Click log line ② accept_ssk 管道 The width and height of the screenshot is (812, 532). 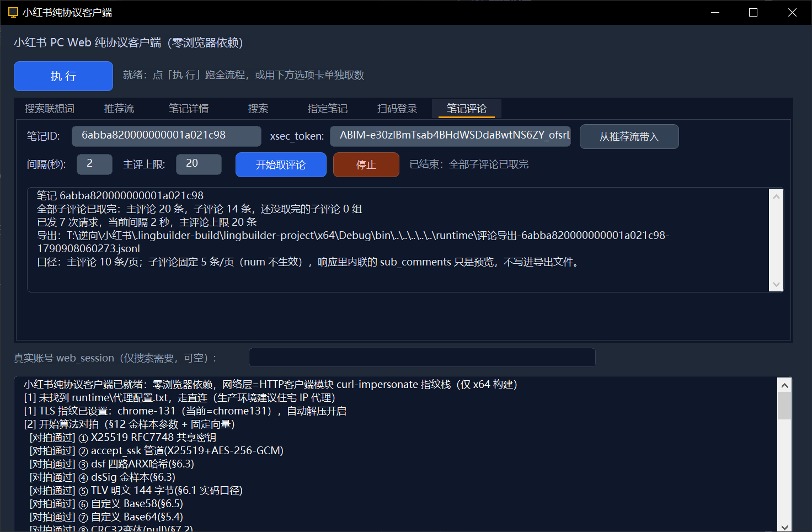tap(156, 450)
